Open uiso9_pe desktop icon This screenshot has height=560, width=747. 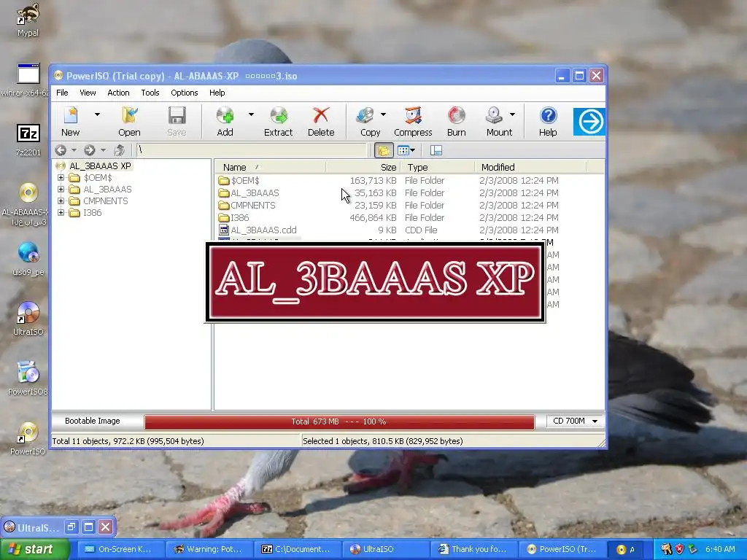[x=28, y=260]
